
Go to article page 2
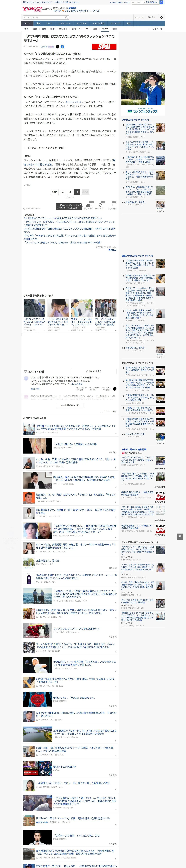point(70,192)
